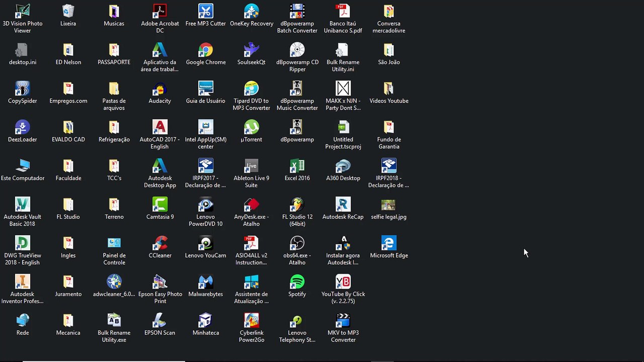
Task: Open the EVALDO CAD folder
Action: pos(68,128)
